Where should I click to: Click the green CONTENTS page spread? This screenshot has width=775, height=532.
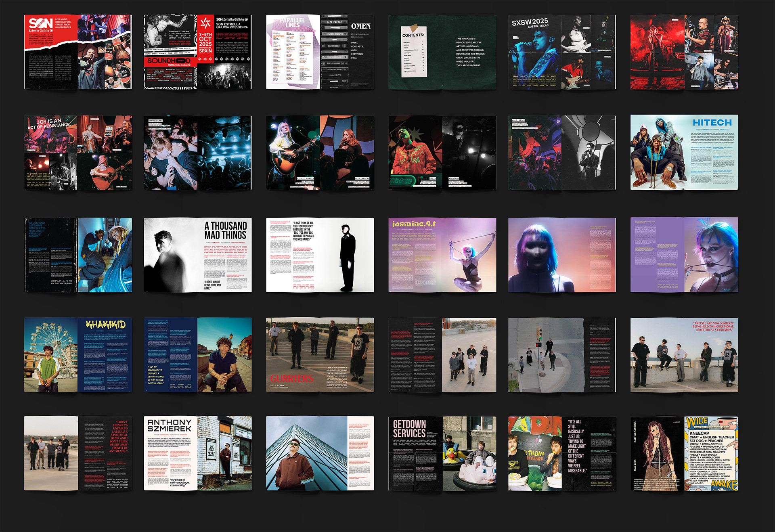coord(442,52)
